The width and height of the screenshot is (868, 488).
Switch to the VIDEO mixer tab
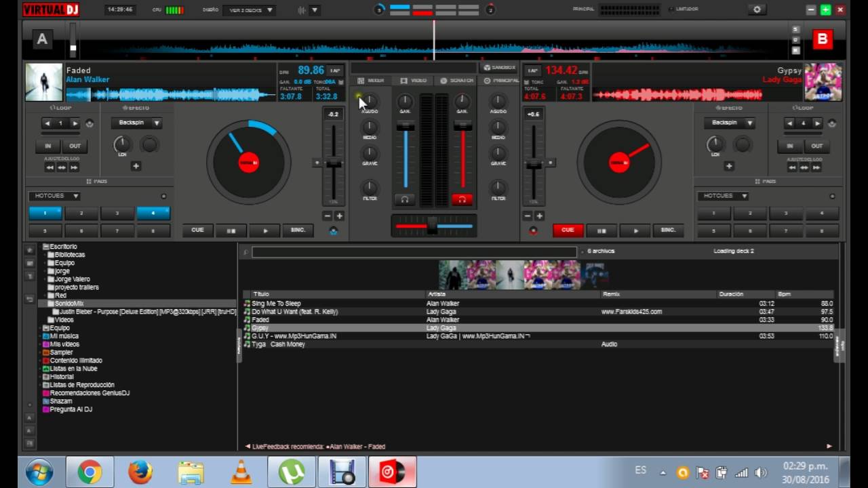point(415,80)
